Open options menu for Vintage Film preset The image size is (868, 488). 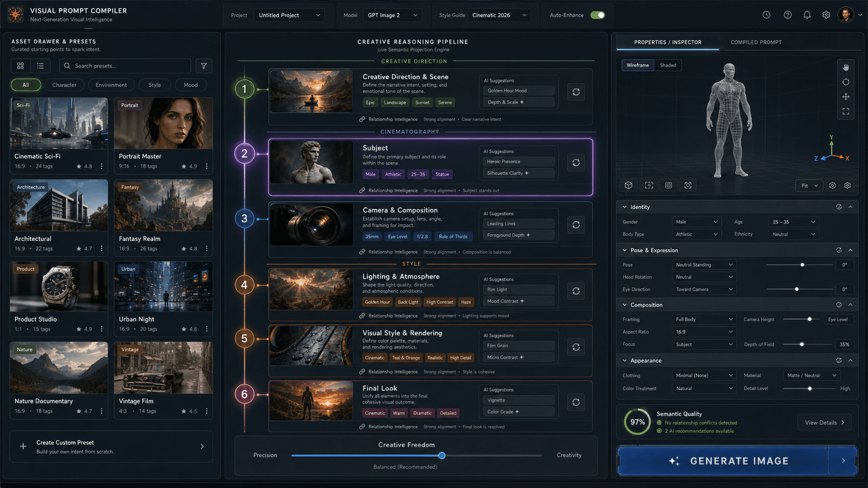pos(207,411)
